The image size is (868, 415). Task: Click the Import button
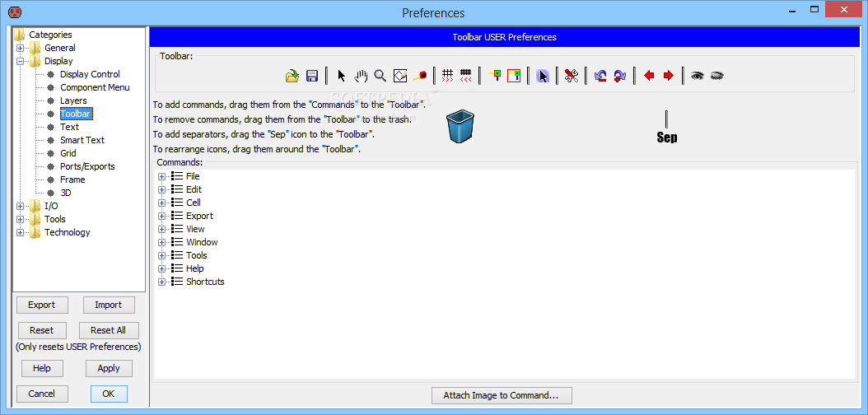click(x=109, y=305)
